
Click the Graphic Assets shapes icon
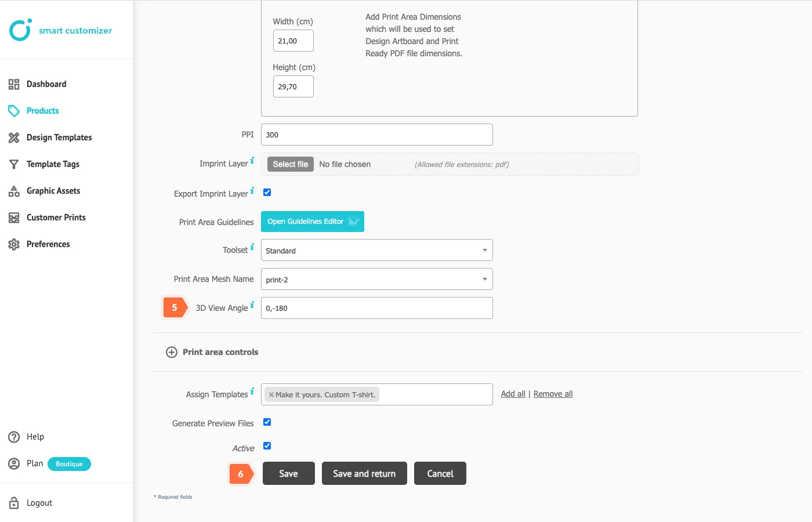click(x=14, y=191)
